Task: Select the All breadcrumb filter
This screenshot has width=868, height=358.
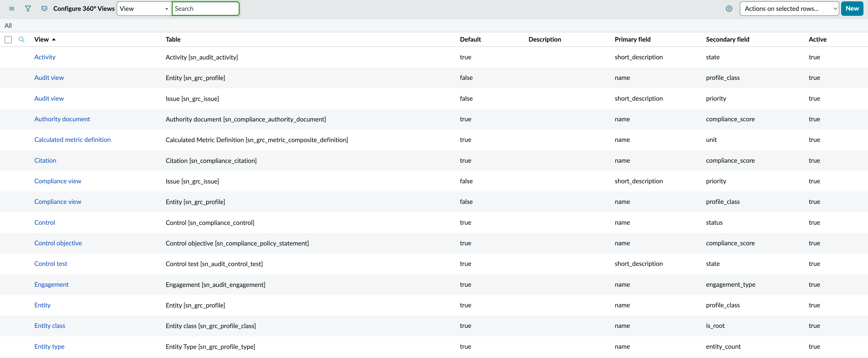Action: [8, 26]
